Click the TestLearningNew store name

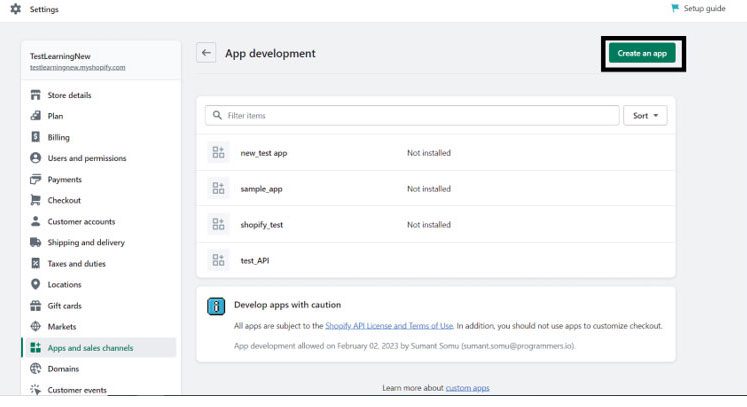coord(60,56)
